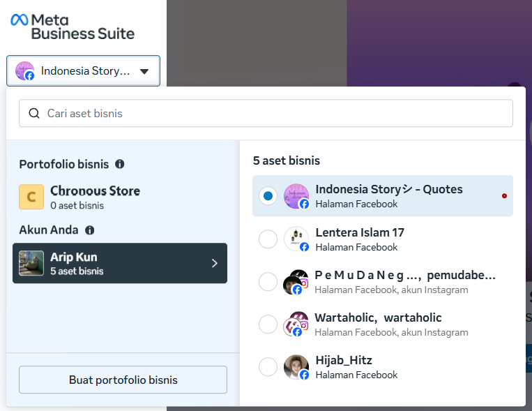532x411 pixels.
Task: Open info icon next to Akun Anda
Action: point(89,230)
